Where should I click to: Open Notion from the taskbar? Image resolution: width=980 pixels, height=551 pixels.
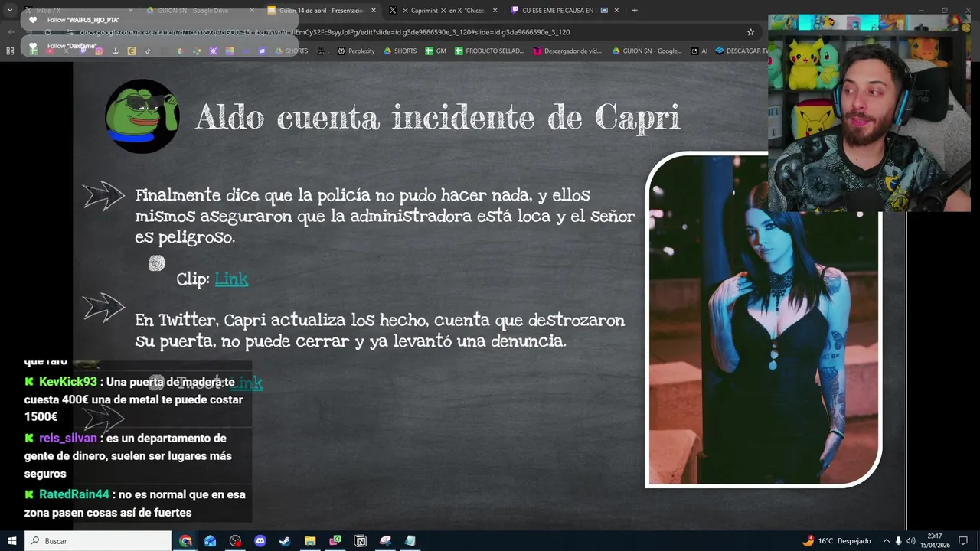click(x=360, y=541)
